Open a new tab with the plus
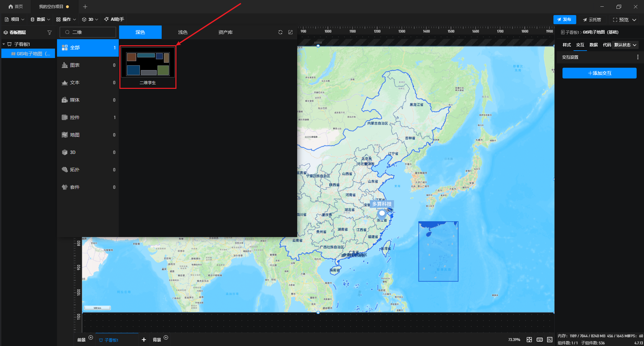 pyautogui.click(x=85, y=7)
